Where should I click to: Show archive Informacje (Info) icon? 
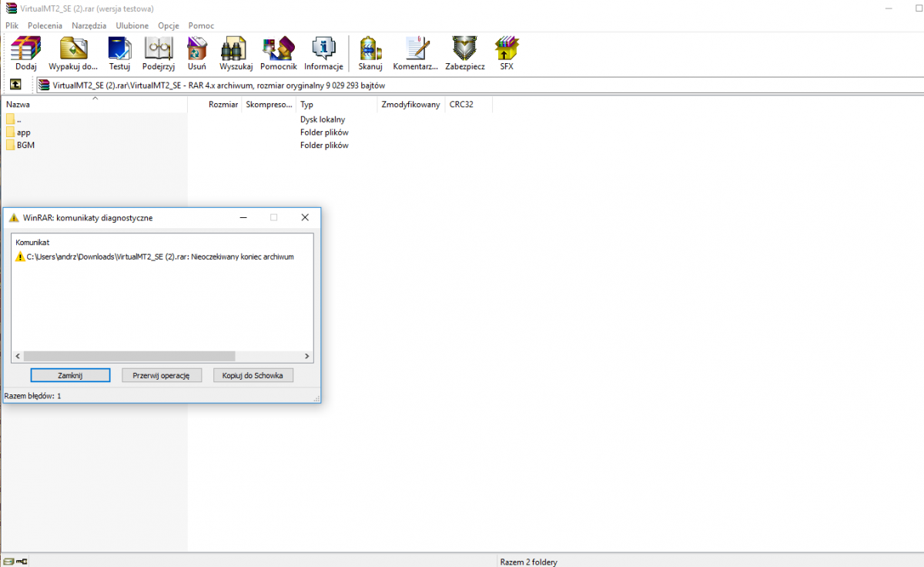click(323, 49)
